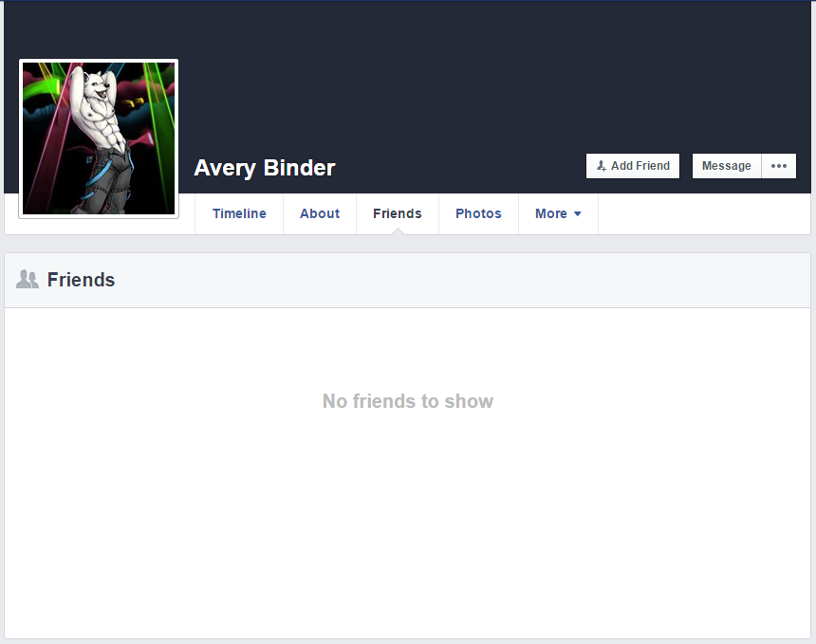The height and width of the screenshot is (644, 816).
Task: Click the 'No friends to show' message
Action: (408, 401)
